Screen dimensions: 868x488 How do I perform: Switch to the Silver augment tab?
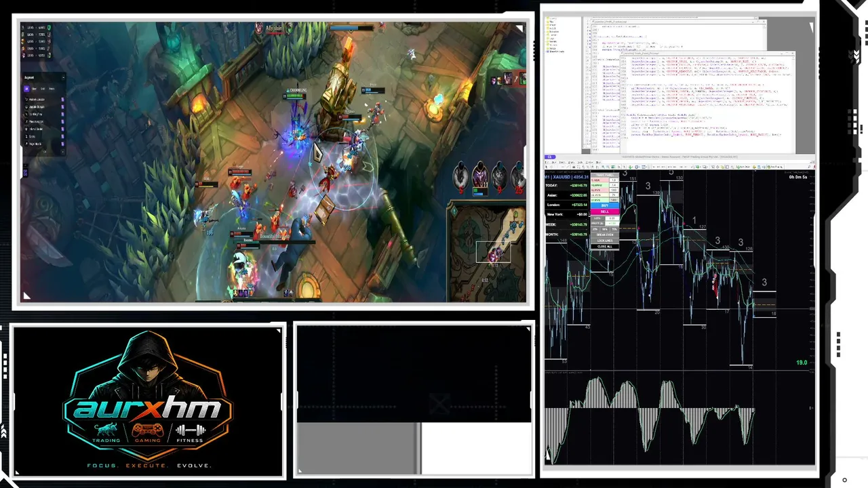click(x=35, y=89)
